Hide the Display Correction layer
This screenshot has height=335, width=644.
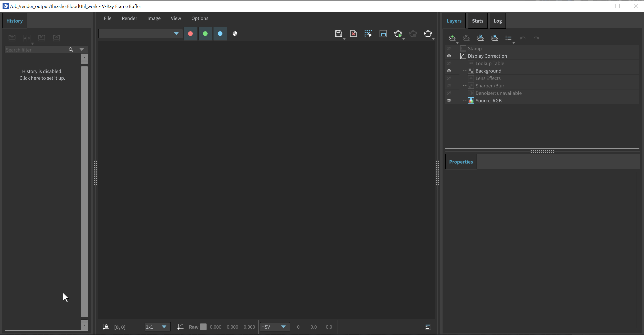click(x=449, y=56)
